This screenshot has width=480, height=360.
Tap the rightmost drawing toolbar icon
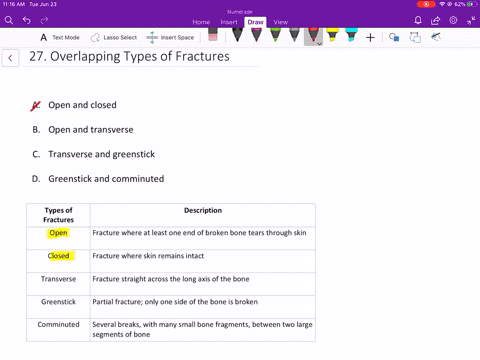pos(436,37)
